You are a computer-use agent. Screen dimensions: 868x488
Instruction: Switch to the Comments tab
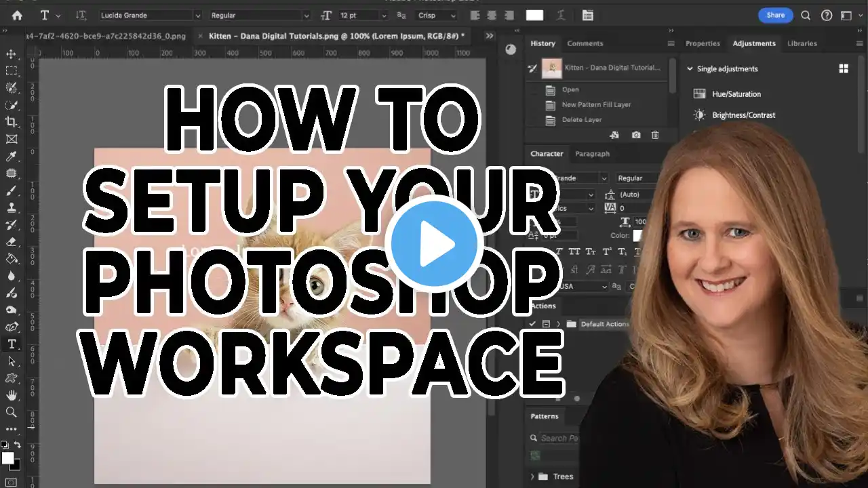(x=585, y=43)
